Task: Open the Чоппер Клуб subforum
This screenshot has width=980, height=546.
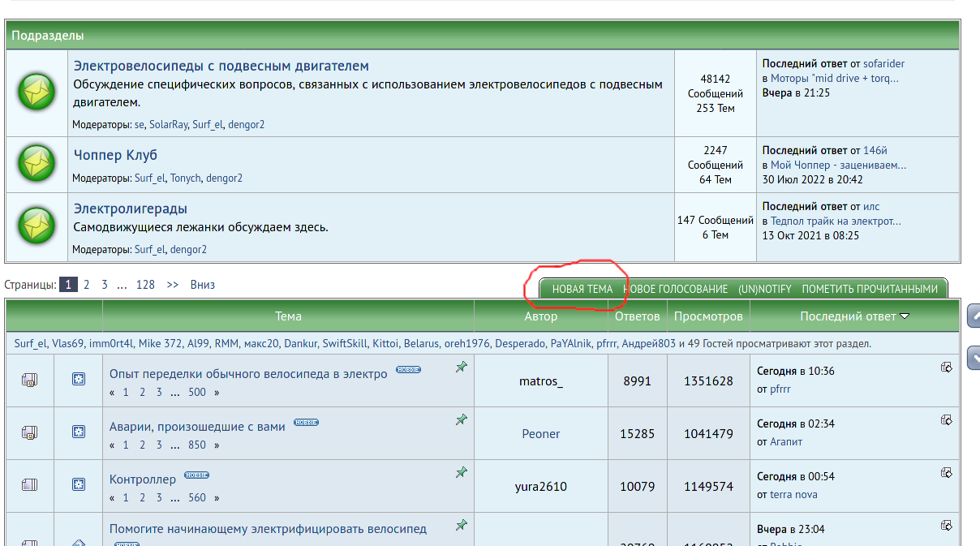Action: [x=115, y=155]
